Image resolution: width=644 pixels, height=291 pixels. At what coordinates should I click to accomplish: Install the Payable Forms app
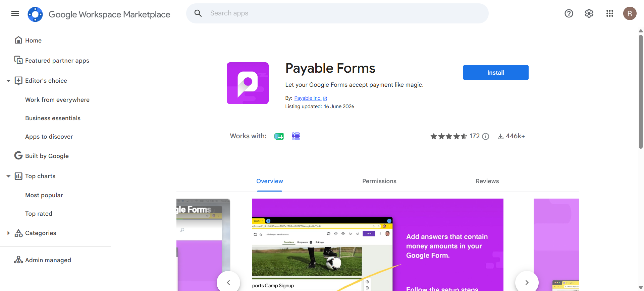496,73
